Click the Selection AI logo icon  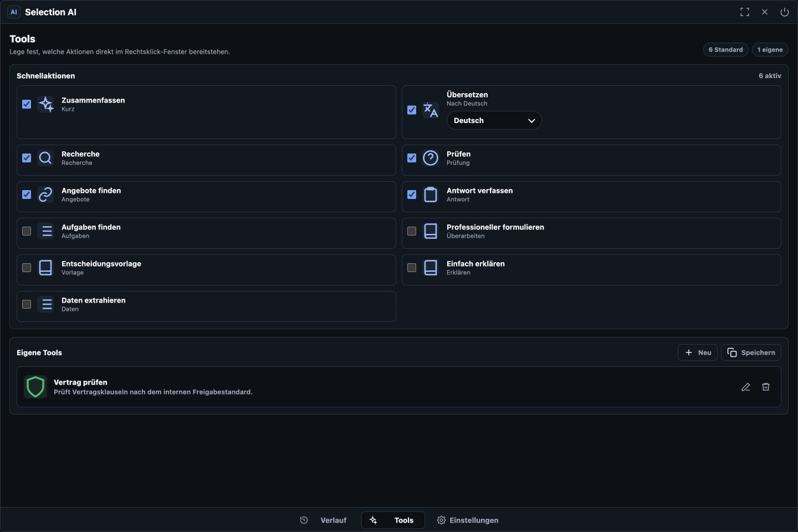point(14,12)
